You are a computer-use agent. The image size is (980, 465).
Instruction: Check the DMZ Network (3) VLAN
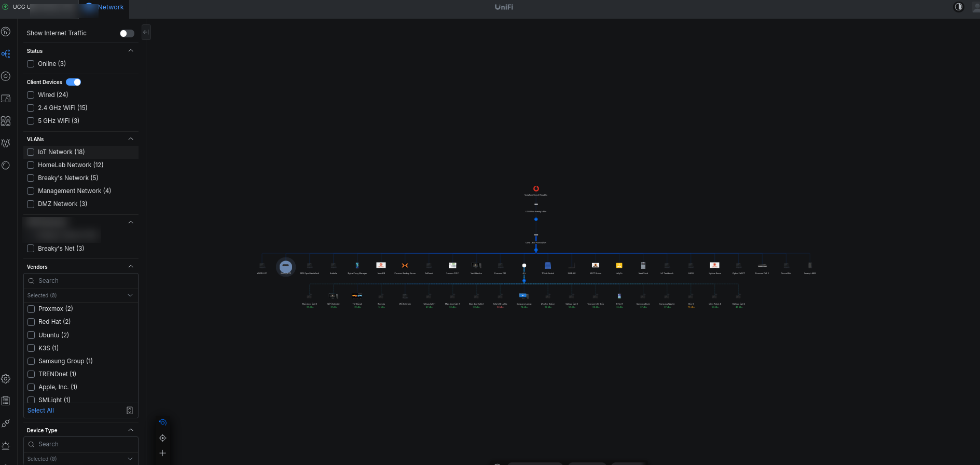31,204
